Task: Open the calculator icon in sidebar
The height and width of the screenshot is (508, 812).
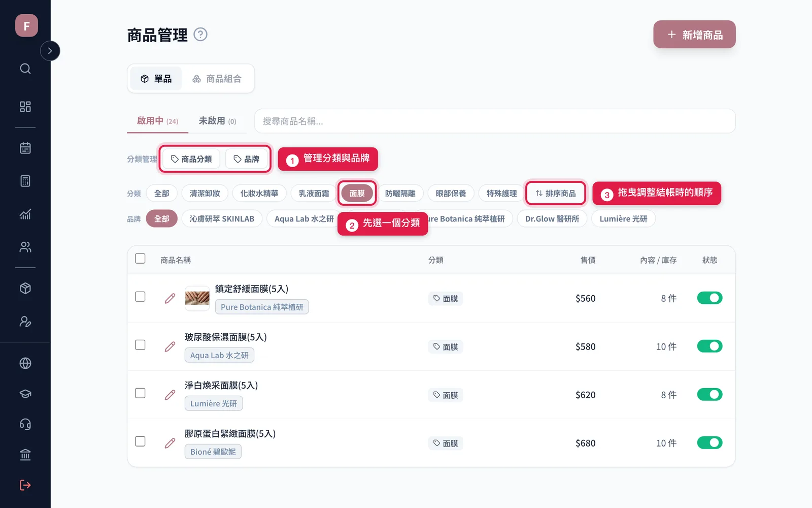Action: point(25,181)
